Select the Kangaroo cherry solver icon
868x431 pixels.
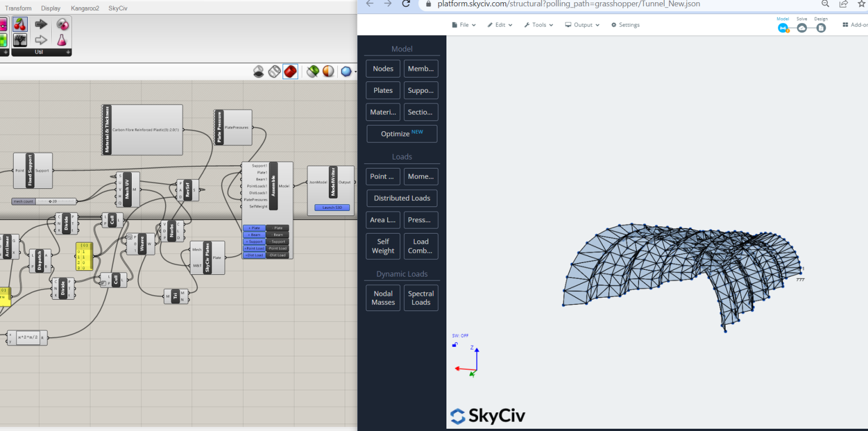(20, 24)
